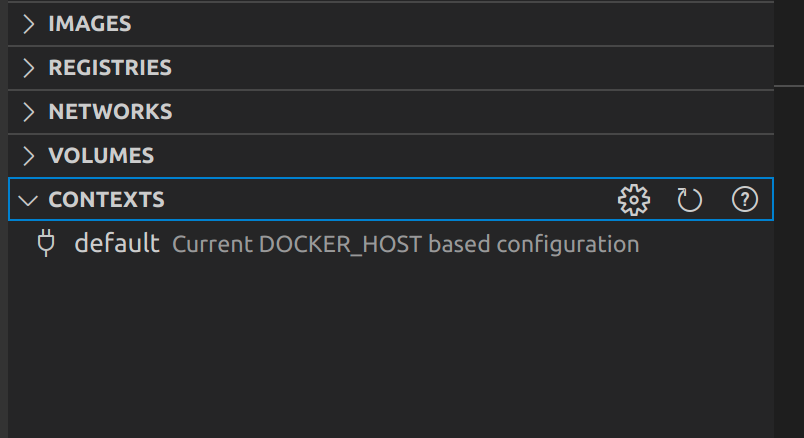
Task: Expand the Networks section chevron
Action: (x=29, y=112)
